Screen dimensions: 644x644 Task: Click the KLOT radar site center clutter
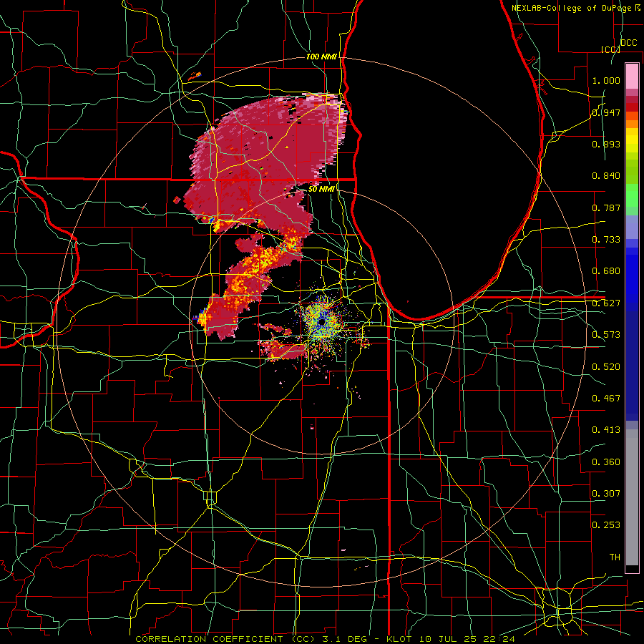point(323,321)
